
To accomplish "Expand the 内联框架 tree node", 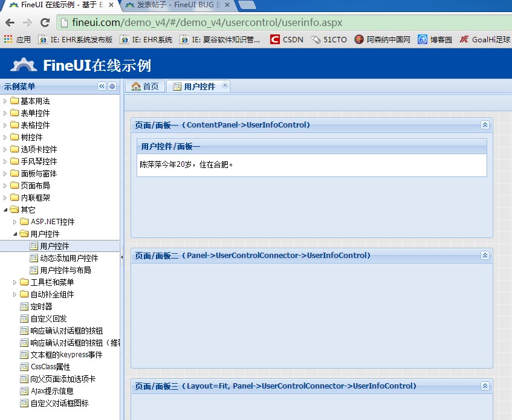I will (5, 198).
